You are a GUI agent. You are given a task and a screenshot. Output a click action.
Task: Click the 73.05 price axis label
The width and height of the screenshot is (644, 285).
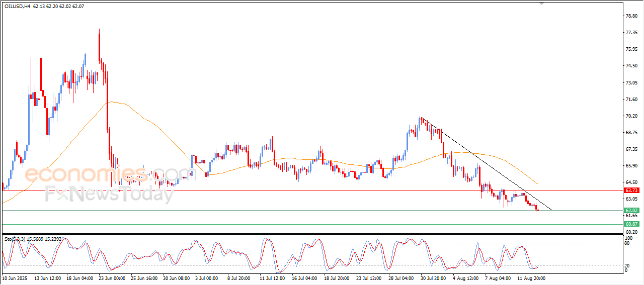[631, 82]
